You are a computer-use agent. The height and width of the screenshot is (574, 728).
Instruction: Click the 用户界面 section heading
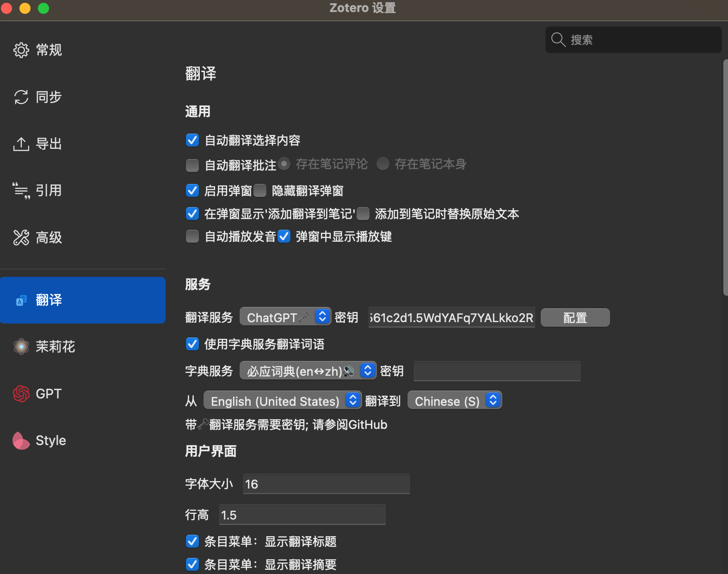[211, 451]
